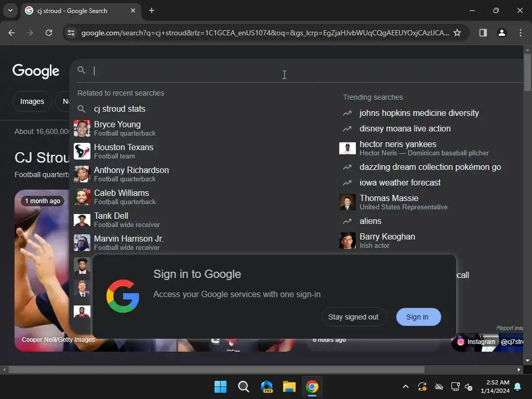532x399 pixels.
Task: Open the clock showing 2:52 AM
Action: [x=495, y=387]
